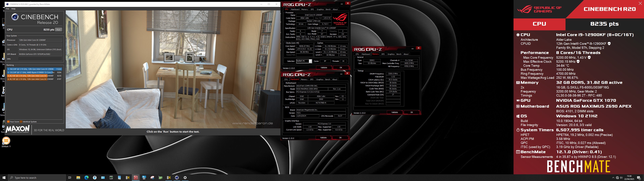Click the BENCHMATE logo in result panel

coord(578,167)
